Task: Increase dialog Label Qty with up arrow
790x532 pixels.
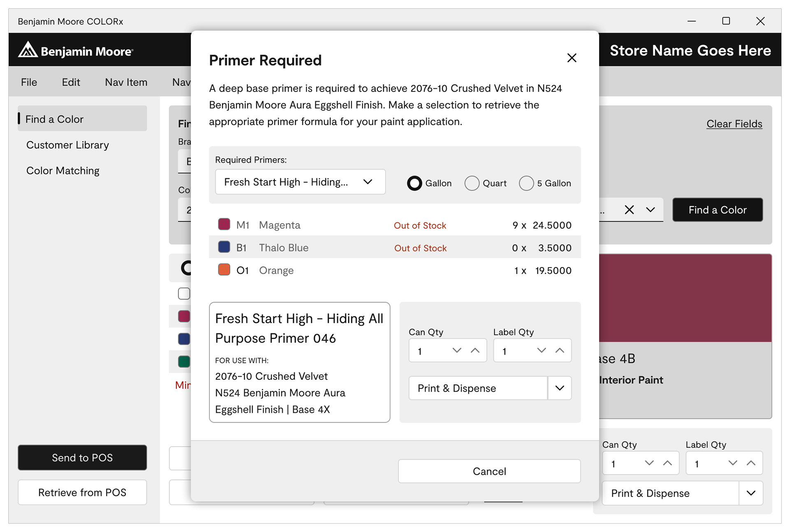Action: tap(560, 351)
